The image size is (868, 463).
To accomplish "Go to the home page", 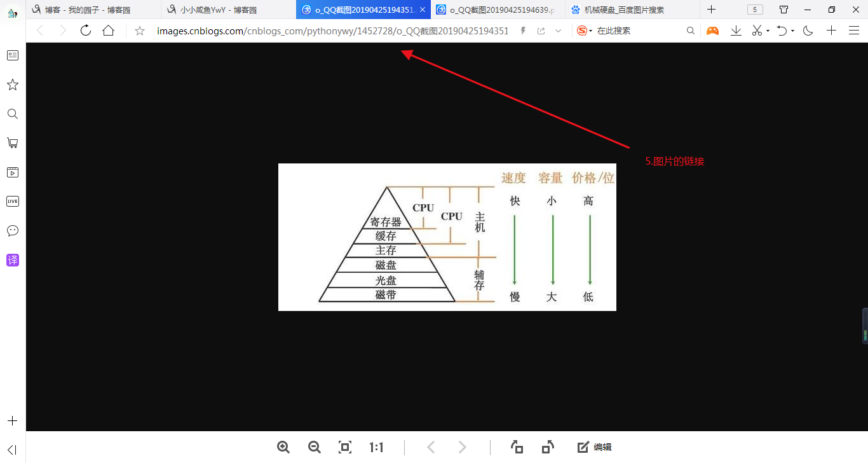I will tap(109, 31).
